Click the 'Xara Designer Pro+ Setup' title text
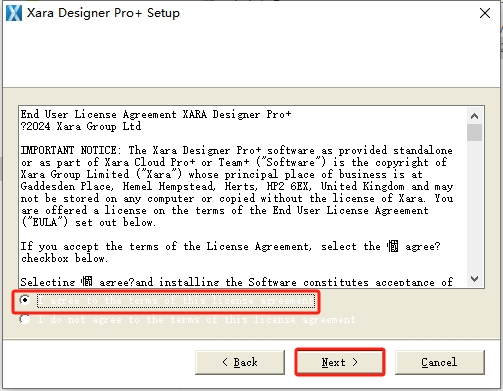This screenshot has height=391, width=503. pyautogui.click(x=103, y=13)
